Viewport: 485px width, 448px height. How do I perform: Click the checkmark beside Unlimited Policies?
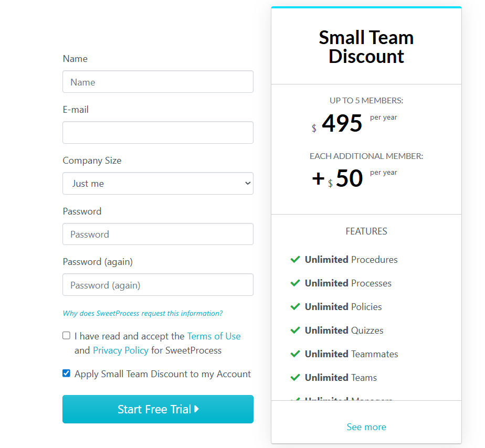click(x=295, y=306)
